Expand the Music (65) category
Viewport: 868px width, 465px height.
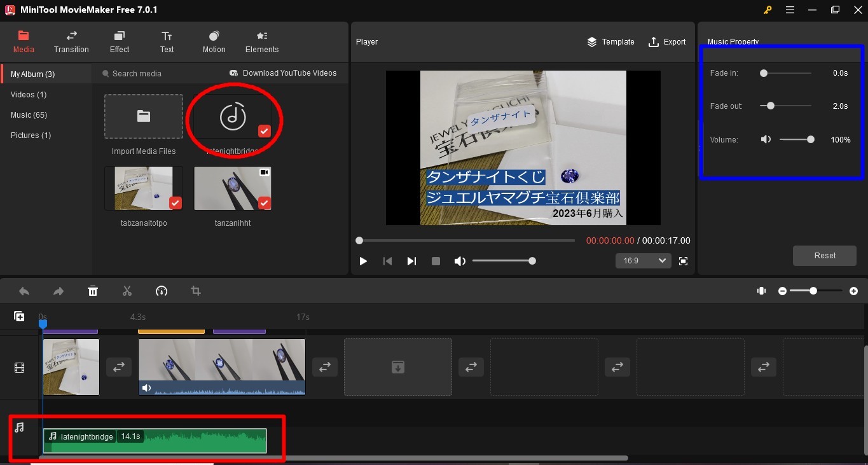[29, 115]
